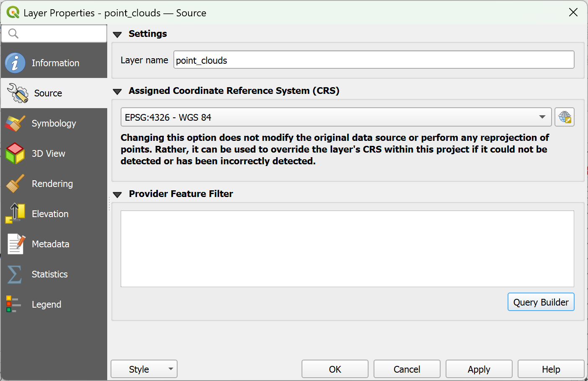Open the Information panel icon

[15, 63]
